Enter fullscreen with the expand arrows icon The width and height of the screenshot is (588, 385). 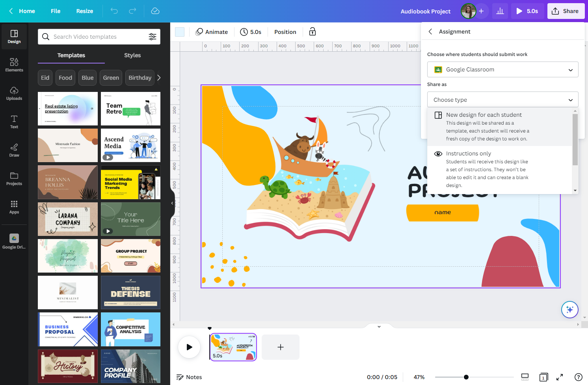click(x=560, y=377)
